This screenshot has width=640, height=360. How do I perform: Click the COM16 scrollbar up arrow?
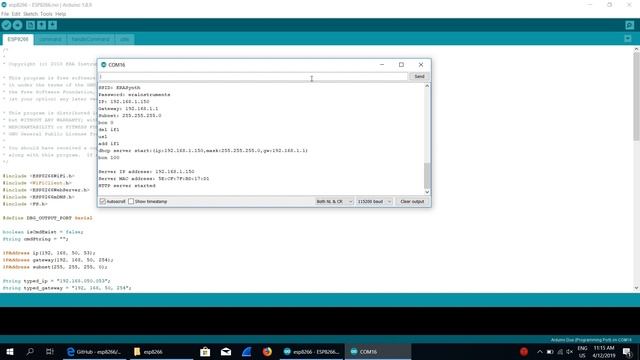tap(427, 87)
